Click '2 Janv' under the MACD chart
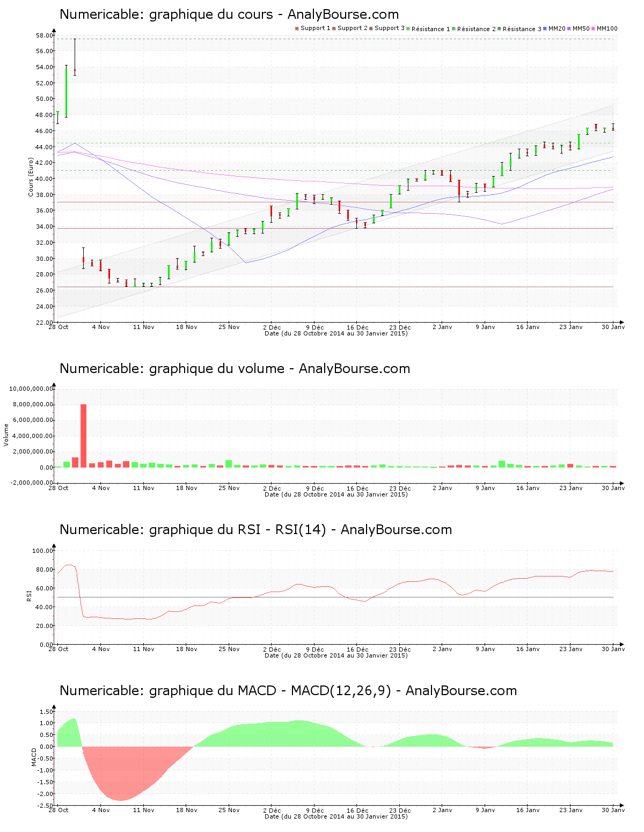Screen dimensions: 644x832 (442, 810)
